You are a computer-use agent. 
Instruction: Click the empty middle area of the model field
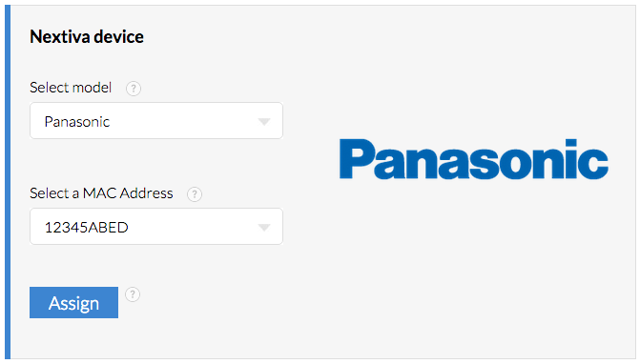coord(184,121)
